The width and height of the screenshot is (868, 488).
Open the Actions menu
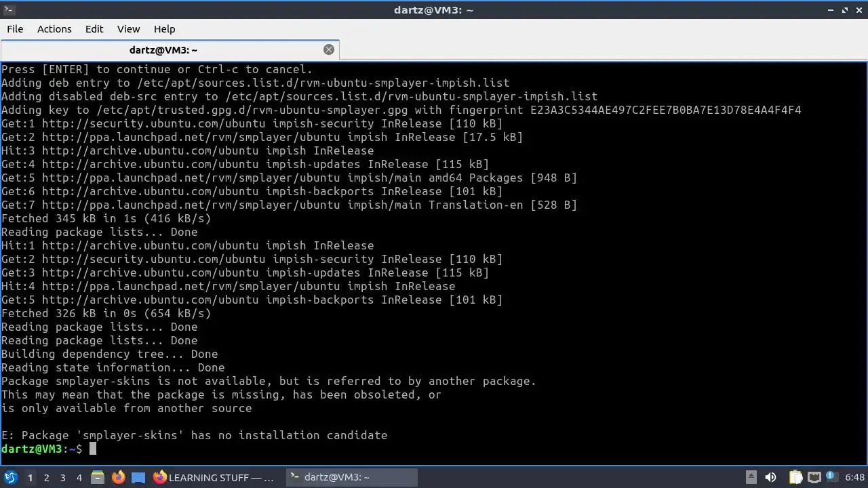pyautogui.click(x=54, y=29)
